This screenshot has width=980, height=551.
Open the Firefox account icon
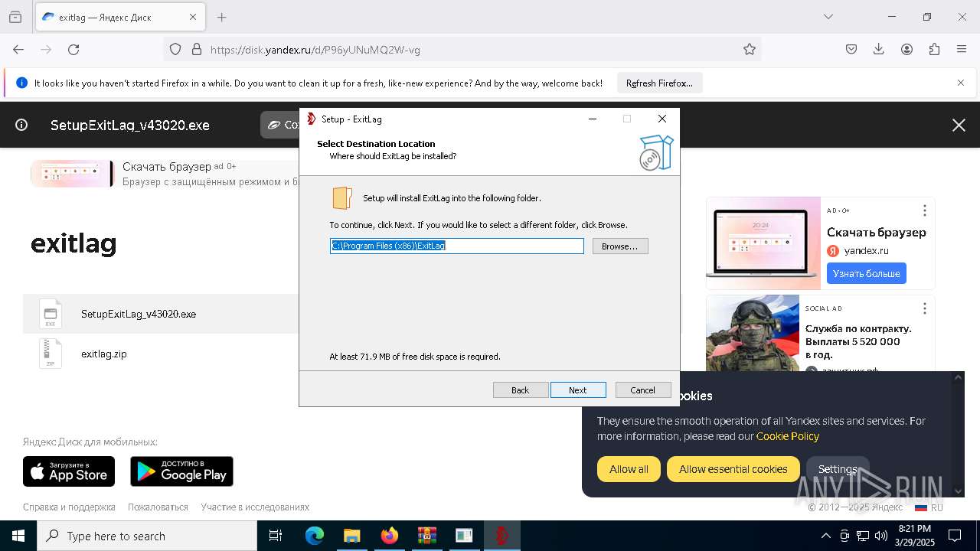906,49
